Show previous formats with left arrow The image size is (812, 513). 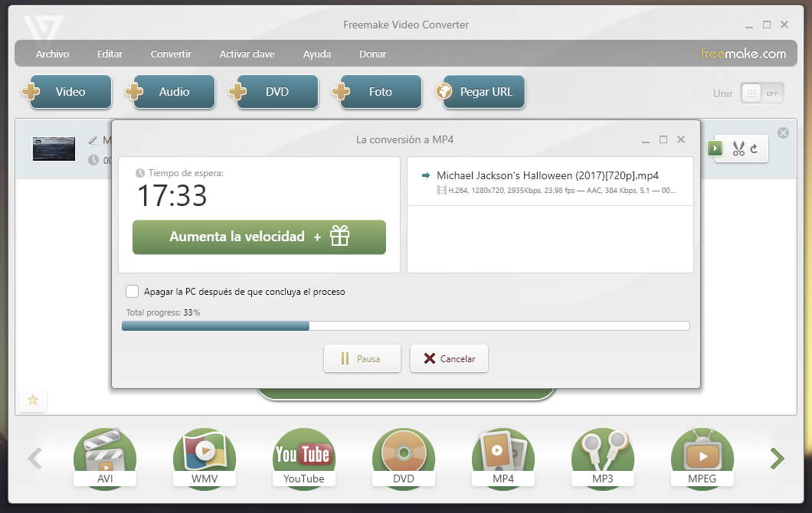click(34, 458)
